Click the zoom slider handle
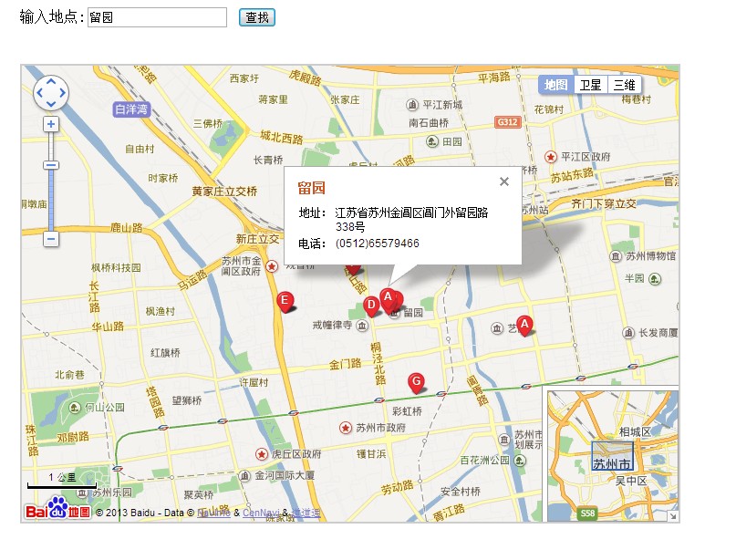The height and width of the screenshot is (560, 736). [x=51, y=165]
